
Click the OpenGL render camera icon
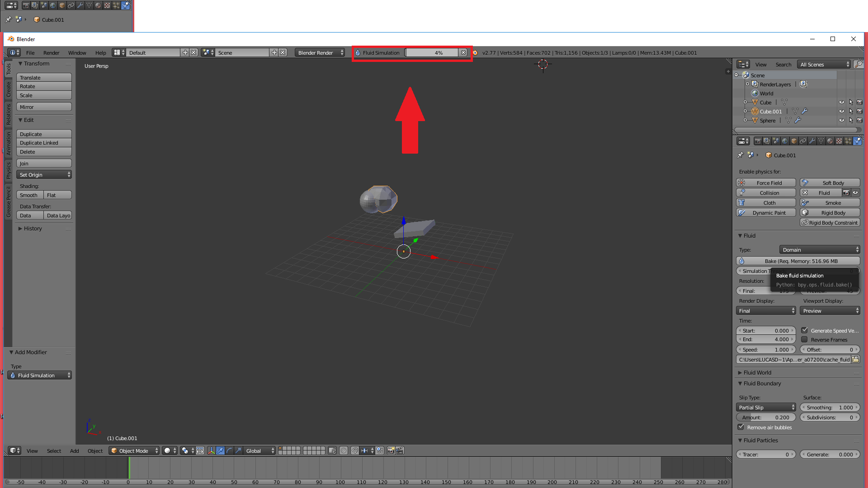tap(391, 450)
